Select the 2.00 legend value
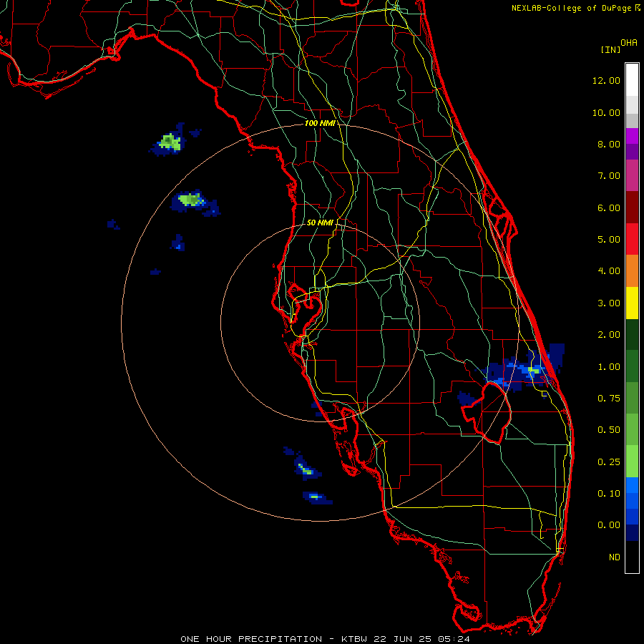644x644 pixels. (609, 335)
